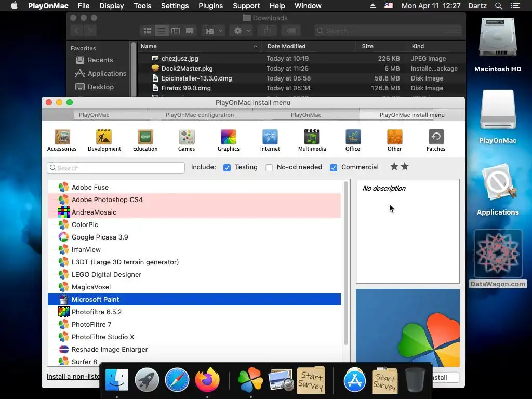Open the Education category
Image resolution: width=532 pixels, height=399 pixels.
(145, 140)
